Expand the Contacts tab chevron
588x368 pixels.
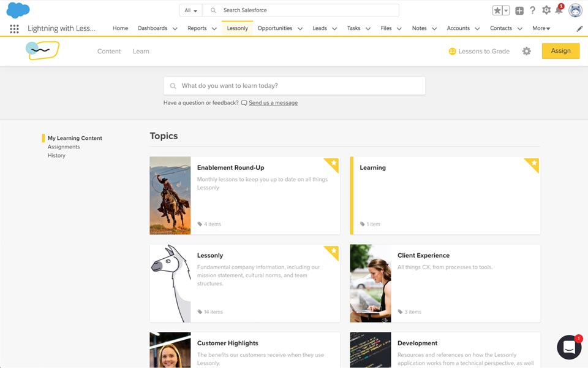coord(520,29)
